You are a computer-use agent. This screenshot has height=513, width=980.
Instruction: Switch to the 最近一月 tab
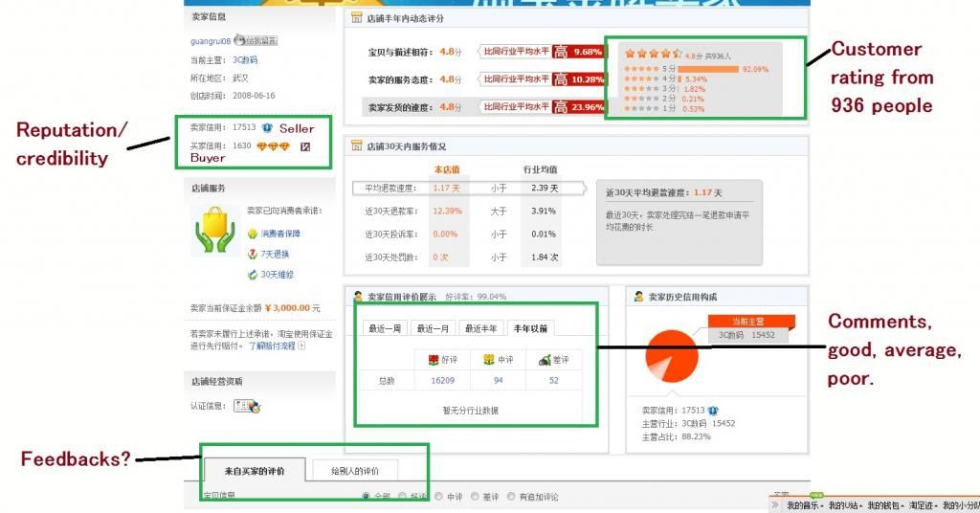434,328
